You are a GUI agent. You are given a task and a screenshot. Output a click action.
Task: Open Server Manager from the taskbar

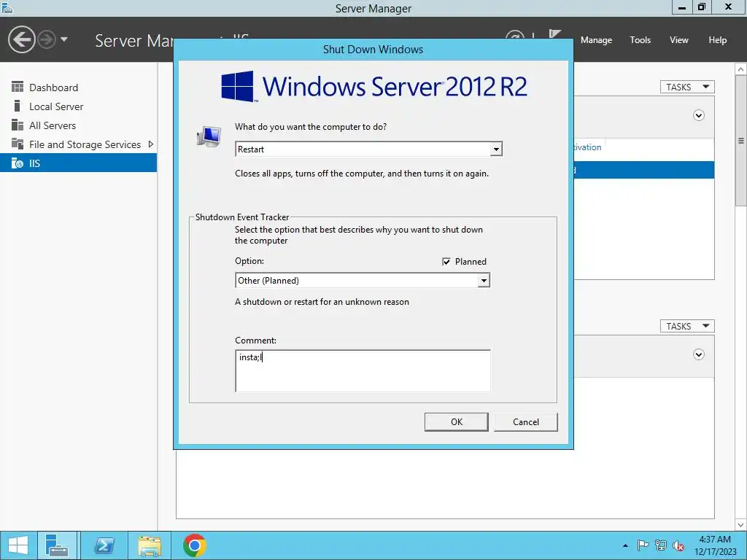click(57, 545)
